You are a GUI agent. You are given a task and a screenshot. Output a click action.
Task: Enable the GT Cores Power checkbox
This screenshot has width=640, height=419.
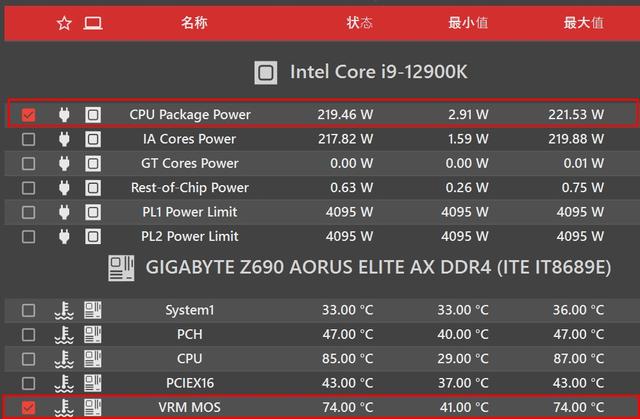coord(28,164)
